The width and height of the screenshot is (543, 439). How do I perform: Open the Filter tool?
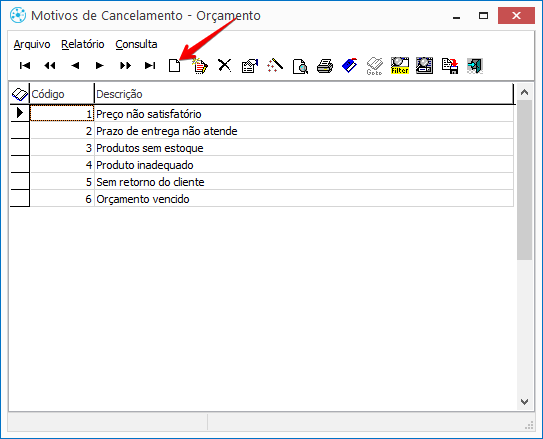pos(400,66)
